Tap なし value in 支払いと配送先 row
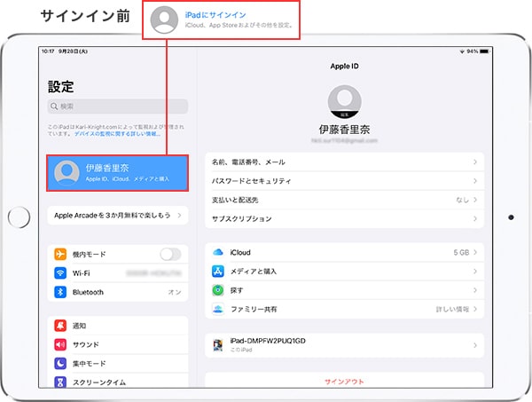Viewport: 532px width, 402px height. click(x=463, y=200)
